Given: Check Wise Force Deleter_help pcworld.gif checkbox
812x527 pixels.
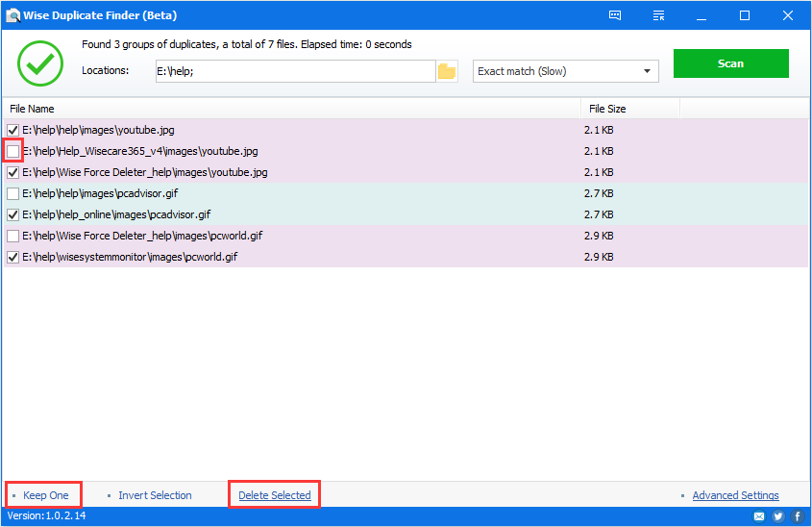Looking at the screenshot, I should [x=12, y=236].
